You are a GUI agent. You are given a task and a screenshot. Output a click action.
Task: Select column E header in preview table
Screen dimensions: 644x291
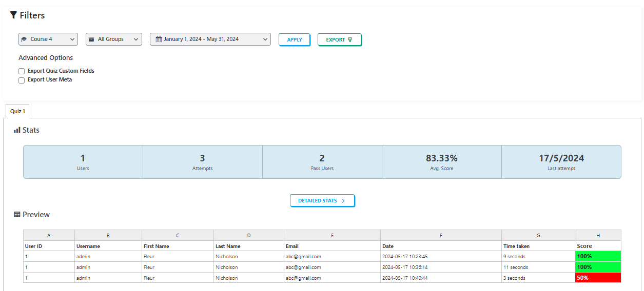(333, 236)
